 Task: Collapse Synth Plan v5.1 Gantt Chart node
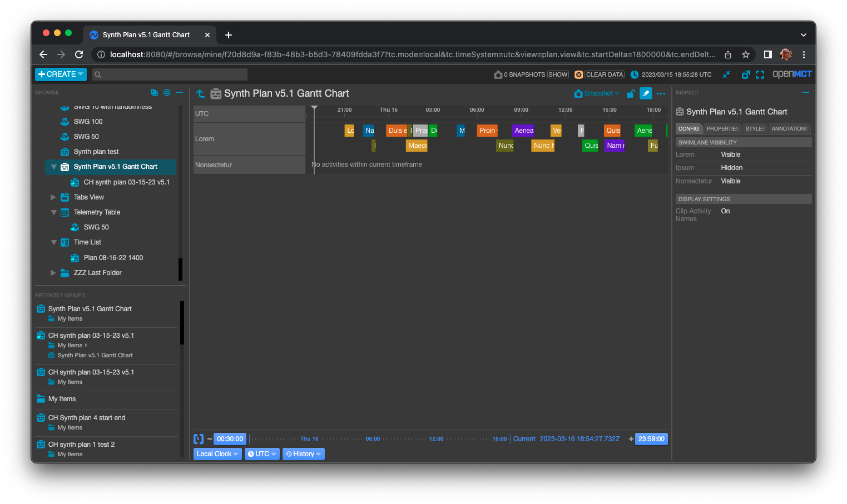[53, 167]
